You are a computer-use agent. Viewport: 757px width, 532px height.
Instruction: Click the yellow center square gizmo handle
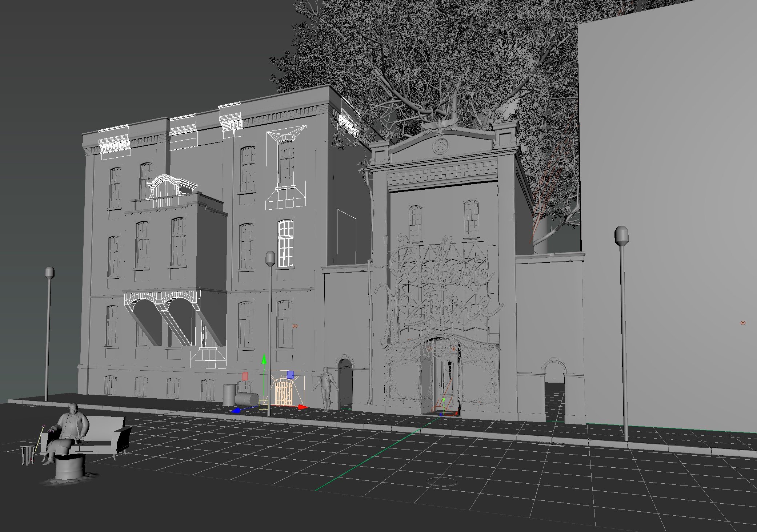[x=264, y=405]
